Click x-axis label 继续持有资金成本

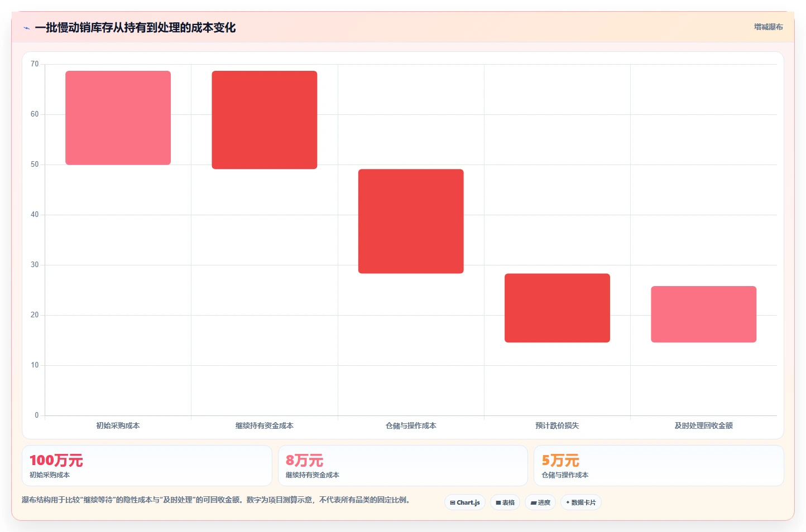(265, 425)
